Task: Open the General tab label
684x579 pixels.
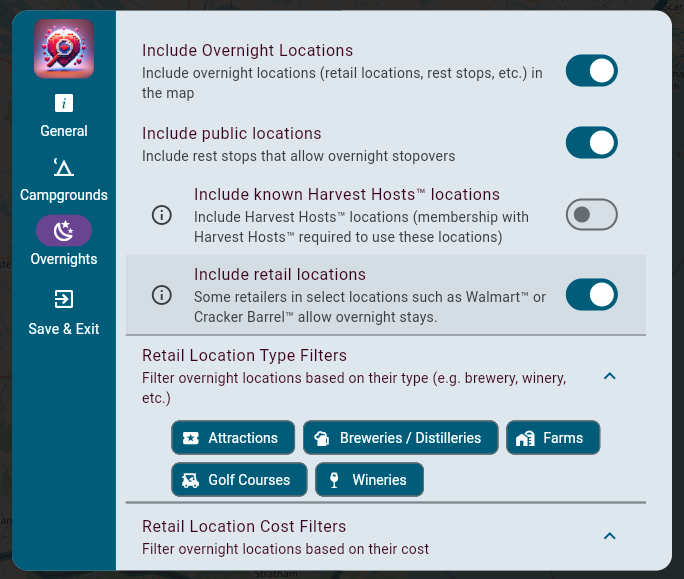Action: coord(64,131)
